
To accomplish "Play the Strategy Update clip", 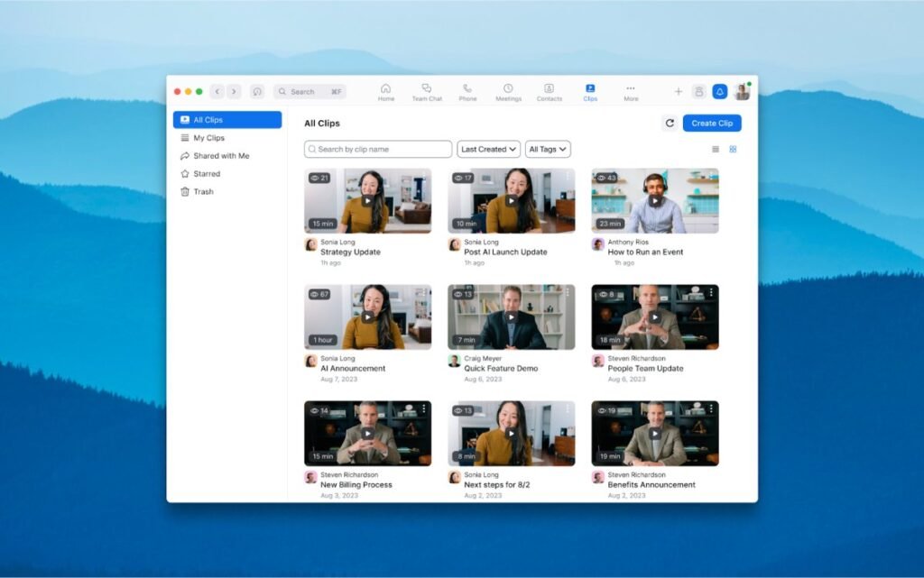I will [367, 200].
